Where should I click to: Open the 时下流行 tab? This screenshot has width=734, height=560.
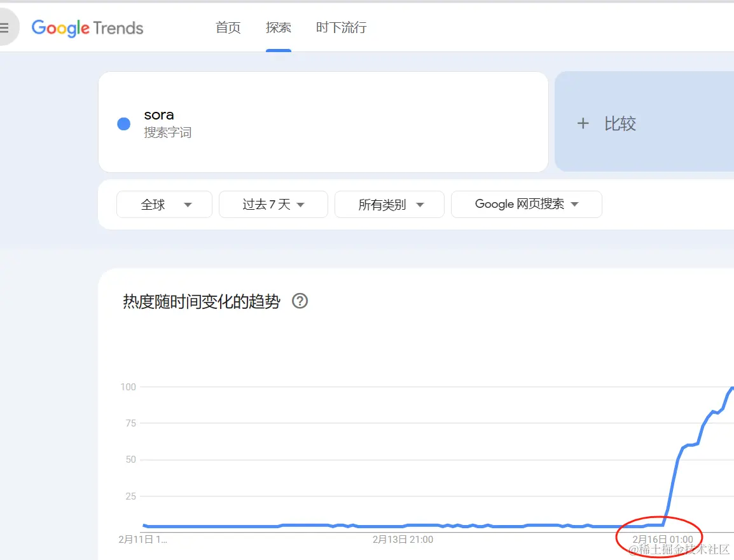[x=342, y=27]
